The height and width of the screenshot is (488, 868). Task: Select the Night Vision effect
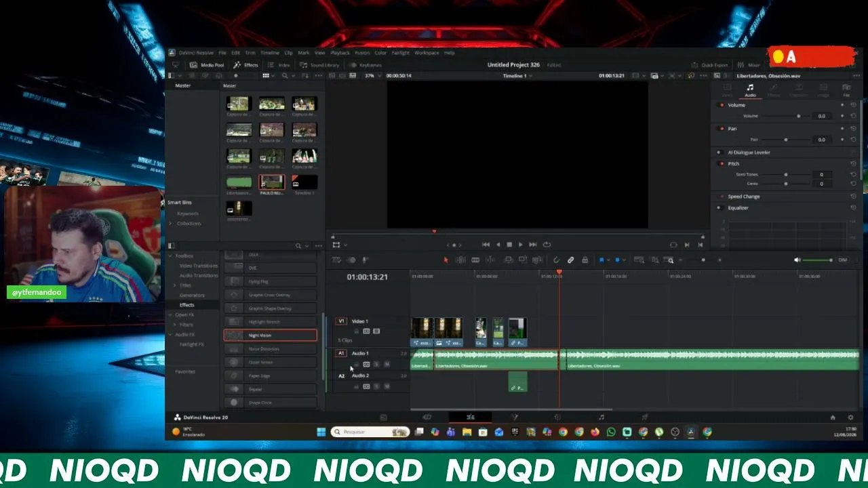point(270,335)
